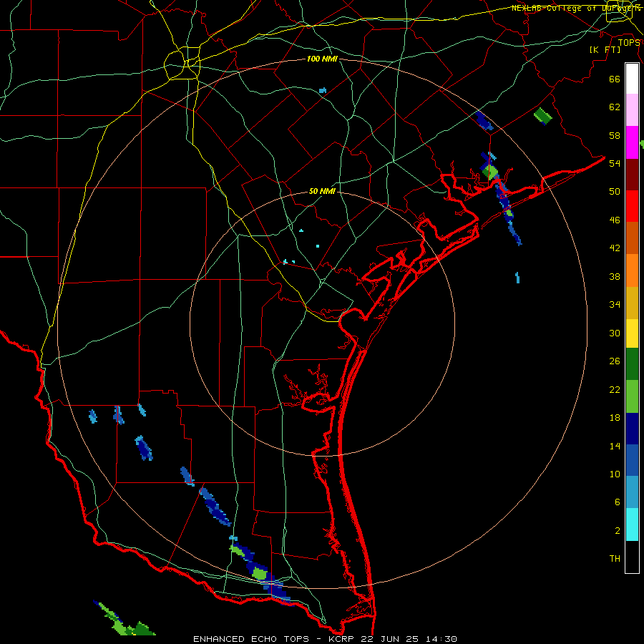This screenshot has width=644, height=644.
Task: Click the dark red legend swatch near 50
Action: pyautogui.click(x=632, y=175)
